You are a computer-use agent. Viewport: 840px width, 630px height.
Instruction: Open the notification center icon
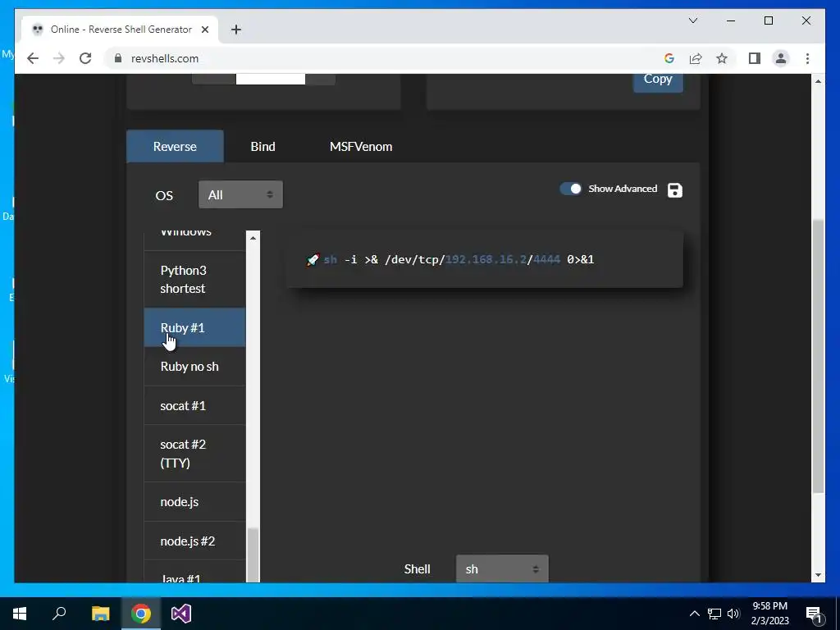coord(814,614)
